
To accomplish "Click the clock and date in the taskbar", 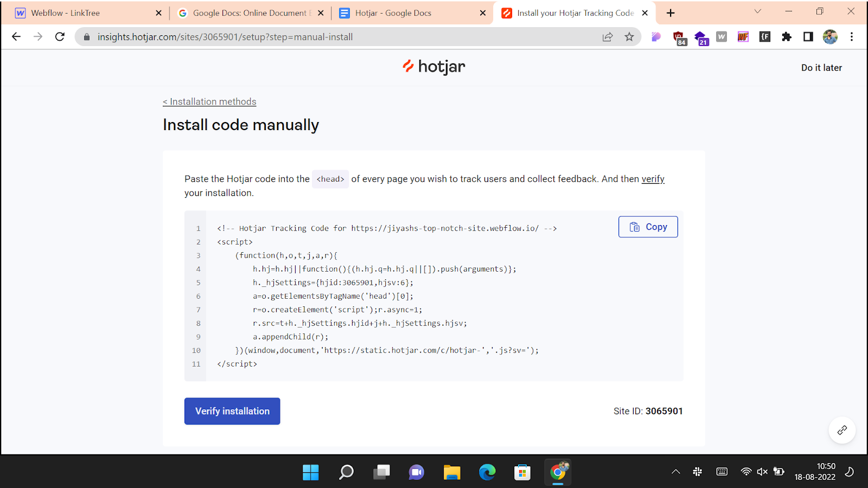I will click(x=815, y=472).
